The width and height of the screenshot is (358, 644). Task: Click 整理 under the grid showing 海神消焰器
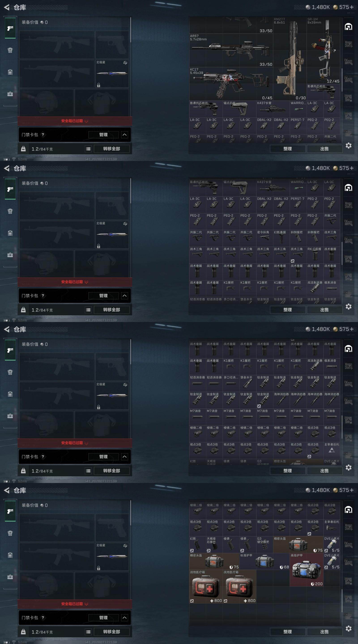pyautogui.click(x=288, y=471)
